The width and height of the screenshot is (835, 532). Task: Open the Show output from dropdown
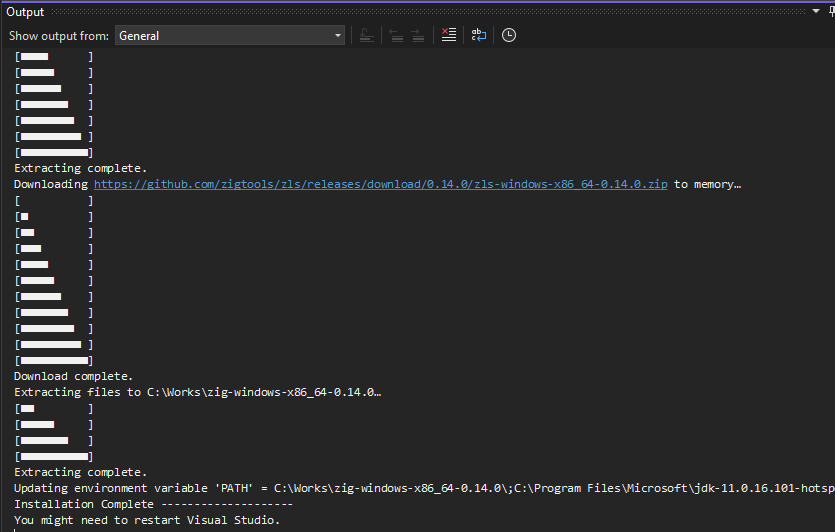click(229, 35)
